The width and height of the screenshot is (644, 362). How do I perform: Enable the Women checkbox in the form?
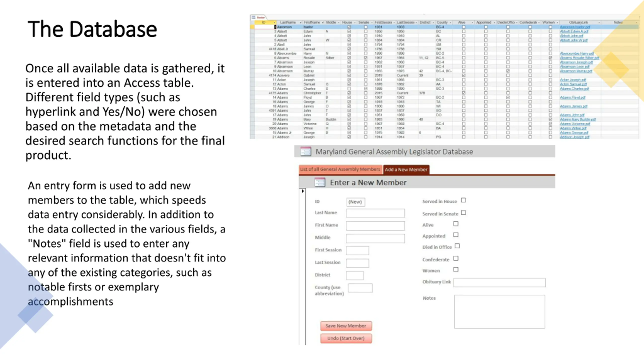456,269
